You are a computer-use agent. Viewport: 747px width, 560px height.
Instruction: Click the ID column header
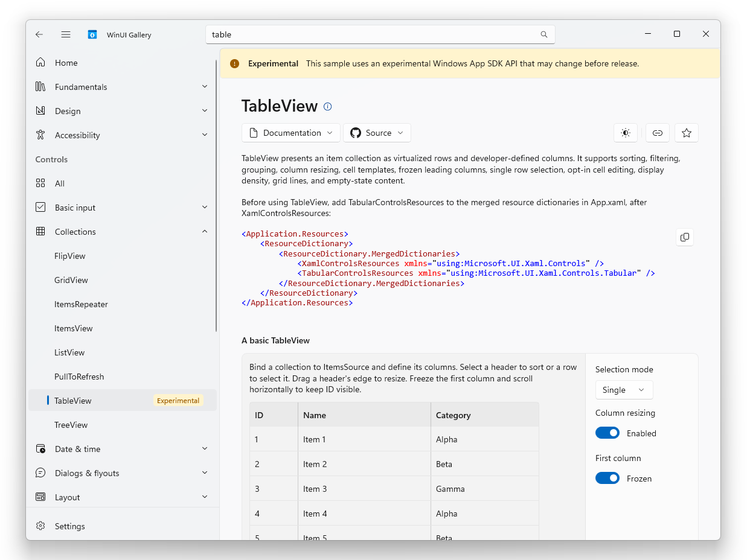(274, 415)
